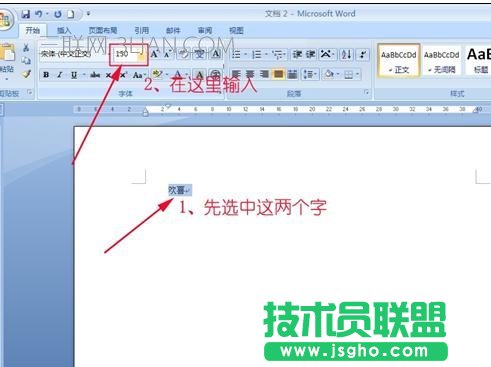The image size is (491, 367).
Task: Redo the last action
Action: coord(58,14)
